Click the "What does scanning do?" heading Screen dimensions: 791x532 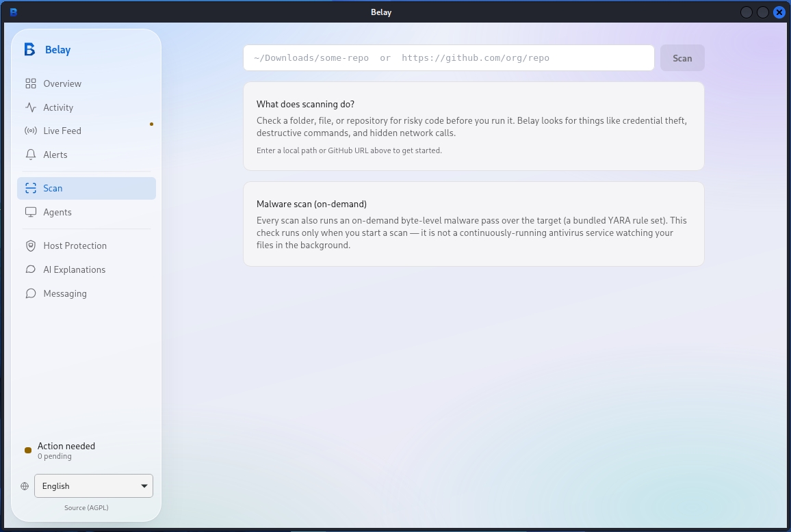click(x=305, y=105)
